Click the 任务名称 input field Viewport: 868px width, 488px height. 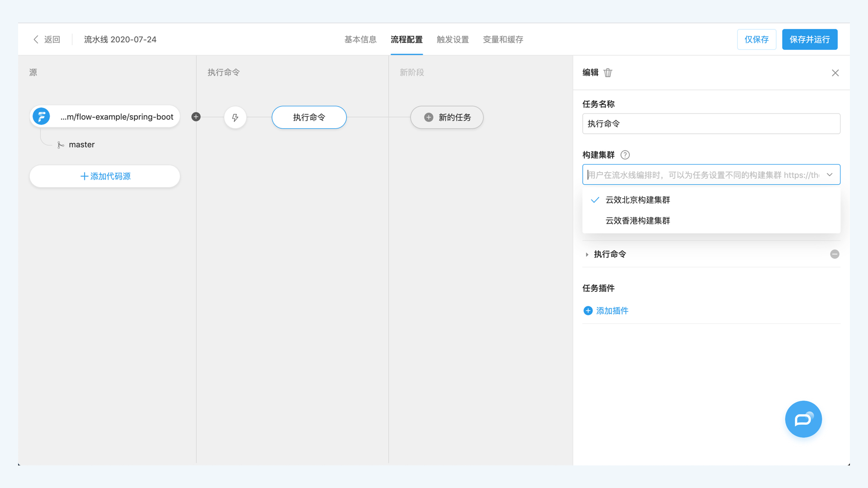click(x=711, y=124)
